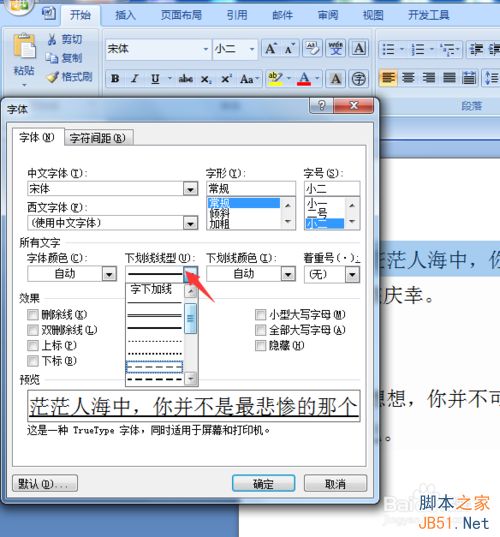Click the Phonetic Guide (wén) icon
This screenshot has height=537, width=500.
pos(335,49)
